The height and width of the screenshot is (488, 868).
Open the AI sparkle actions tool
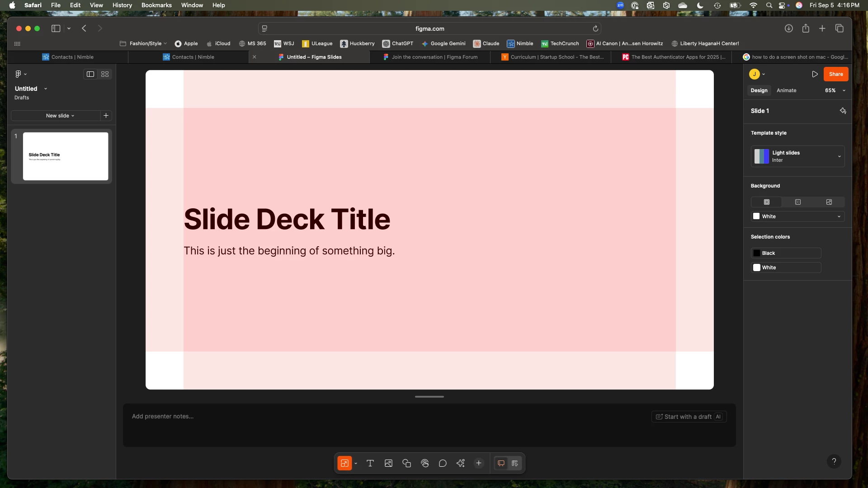click(461, 463)
